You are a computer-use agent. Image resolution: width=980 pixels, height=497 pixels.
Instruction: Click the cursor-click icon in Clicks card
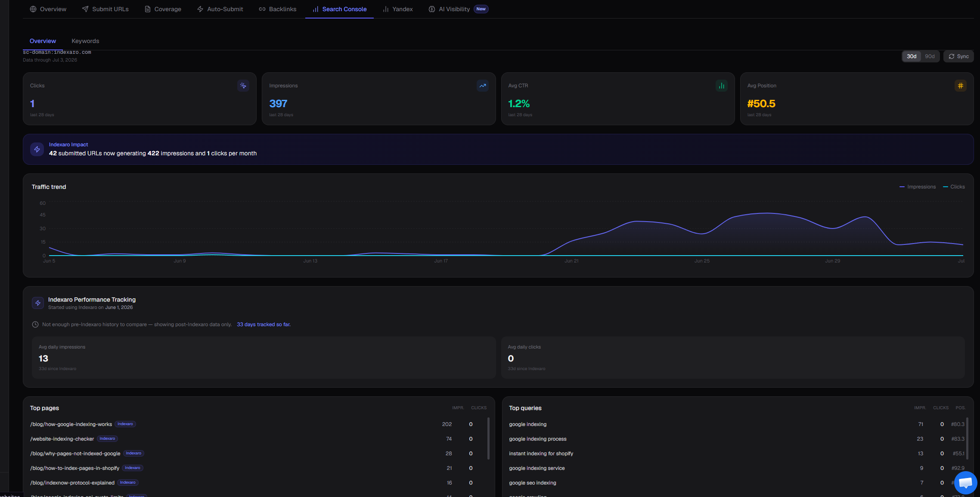(243, 86)
